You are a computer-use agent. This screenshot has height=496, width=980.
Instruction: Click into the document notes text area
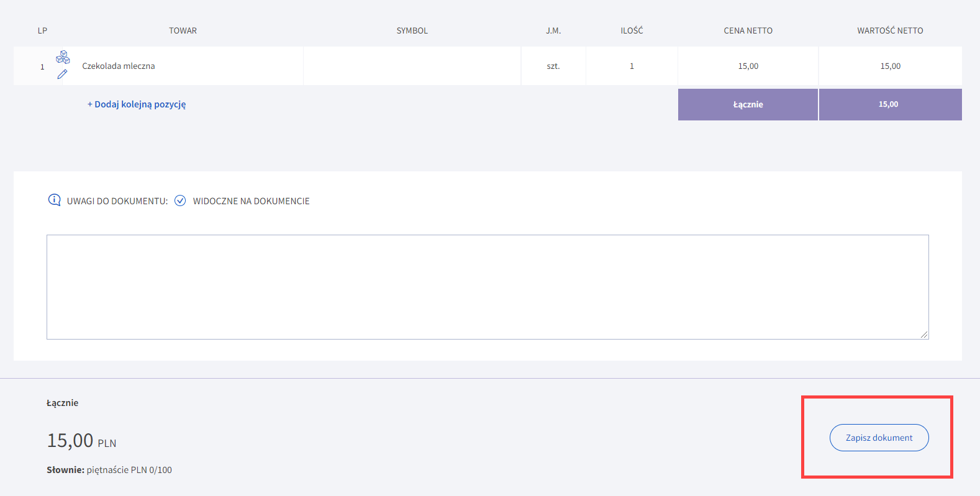pos(487,287)
